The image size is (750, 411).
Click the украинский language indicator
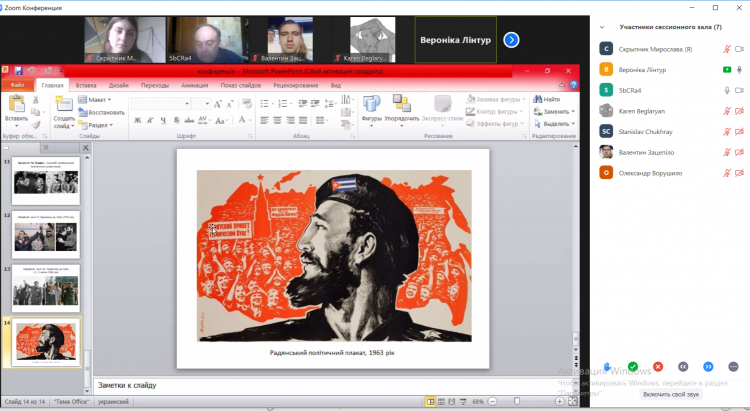coord(113,401)
